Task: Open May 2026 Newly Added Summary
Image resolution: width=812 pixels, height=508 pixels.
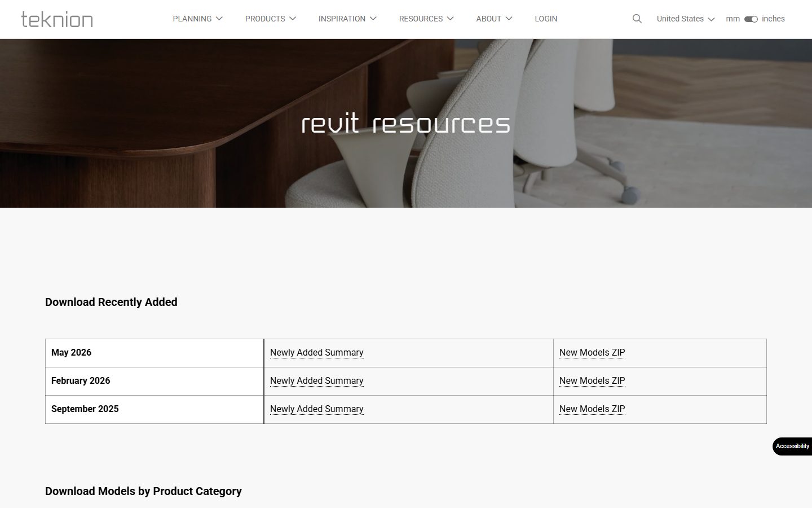Action: pyautogui.click(x=317, y=353)
